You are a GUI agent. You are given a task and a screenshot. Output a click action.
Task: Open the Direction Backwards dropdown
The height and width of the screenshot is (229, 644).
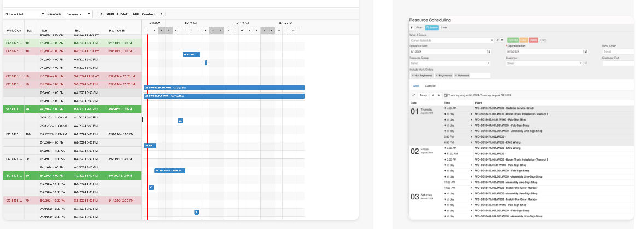[x=78, y=14]
